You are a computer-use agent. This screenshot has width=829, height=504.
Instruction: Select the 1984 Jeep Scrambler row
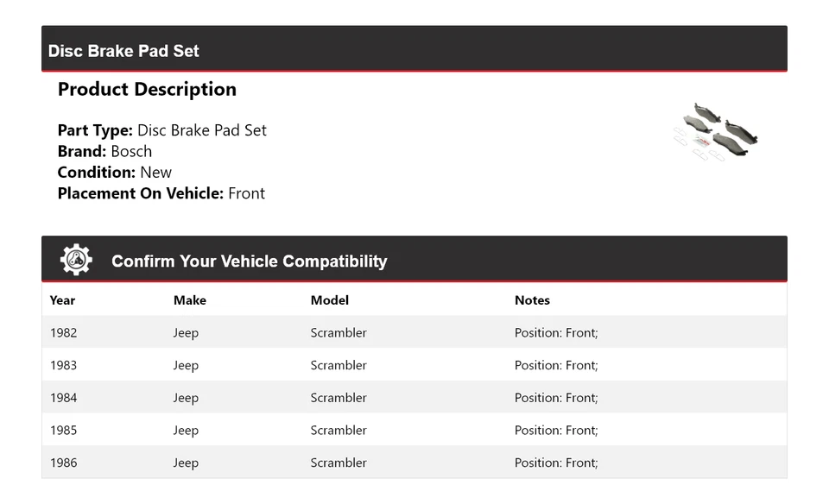click(414, 398)
